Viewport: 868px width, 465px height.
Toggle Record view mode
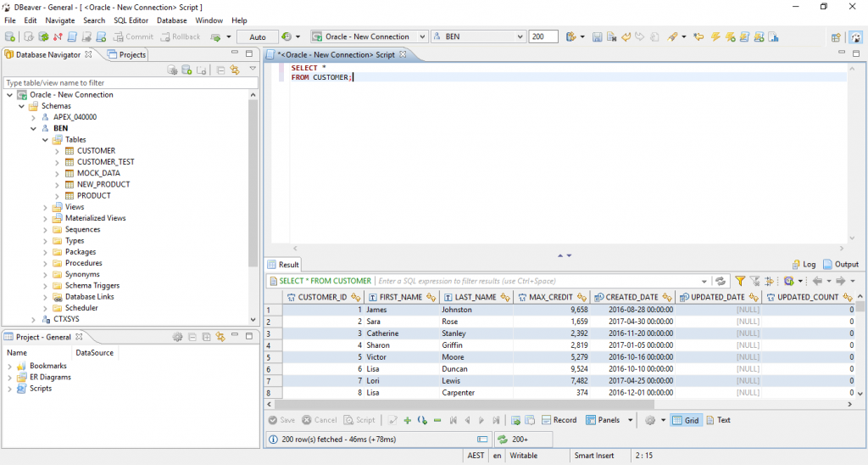559,420
